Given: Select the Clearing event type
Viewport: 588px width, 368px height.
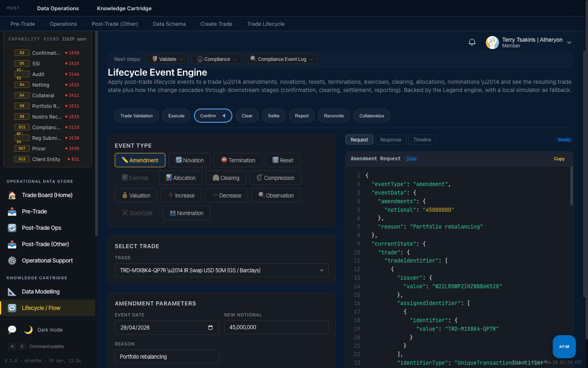Looking at the screenshot, I should (226, 178).
